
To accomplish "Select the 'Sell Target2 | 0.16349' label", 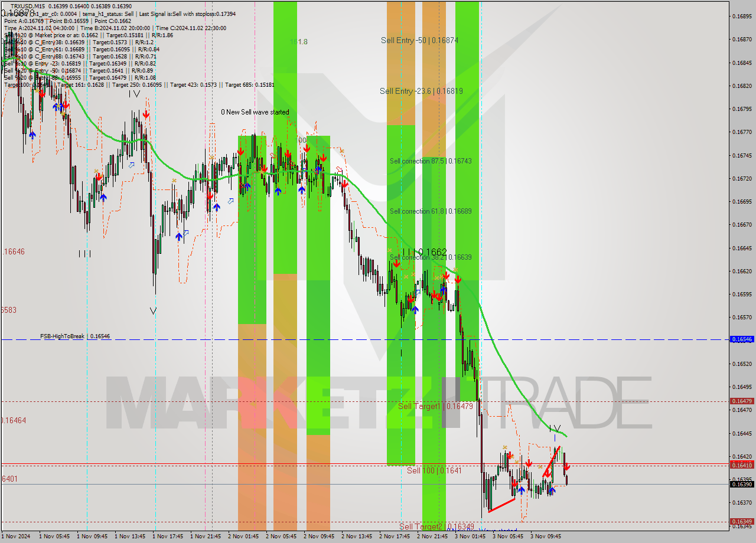I will point(436,526).
